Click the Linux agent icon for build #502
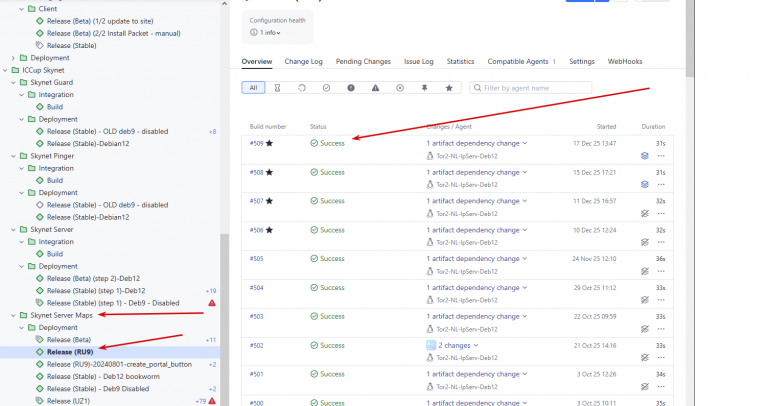This screenshot has width=768, height=406. (x=430, y=358)
